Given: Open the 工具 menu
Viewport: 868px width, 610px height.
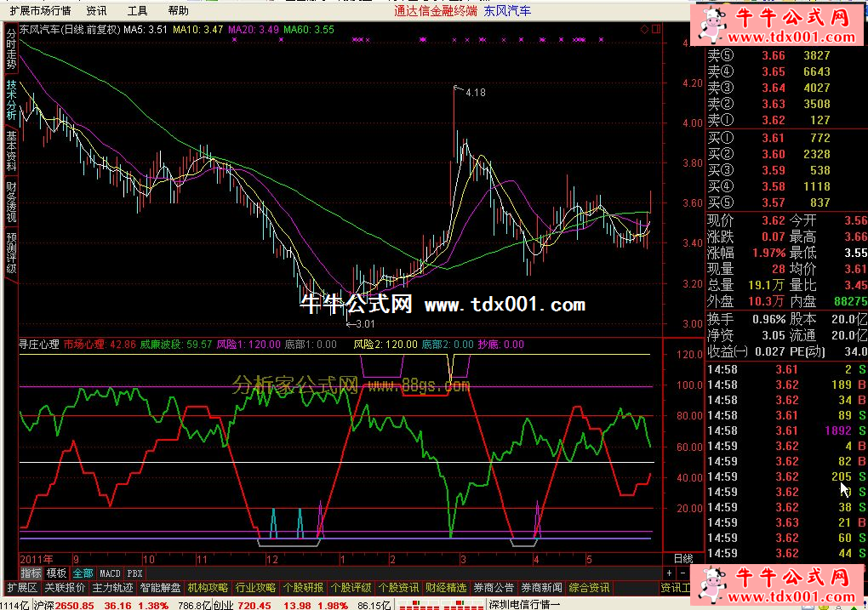Looking at the screenshot, I should point(137,10).
